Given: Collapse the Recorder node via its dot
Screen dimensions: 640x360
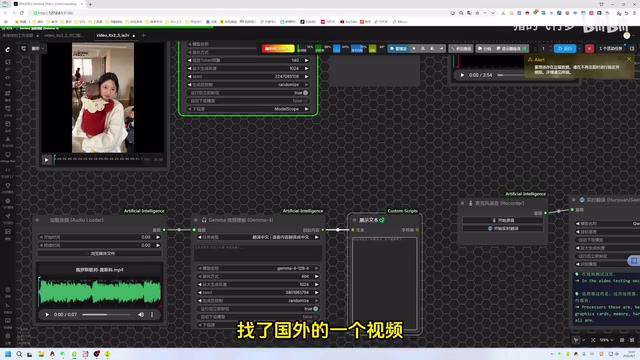Looking at the screenshot, I should [462, 203].
